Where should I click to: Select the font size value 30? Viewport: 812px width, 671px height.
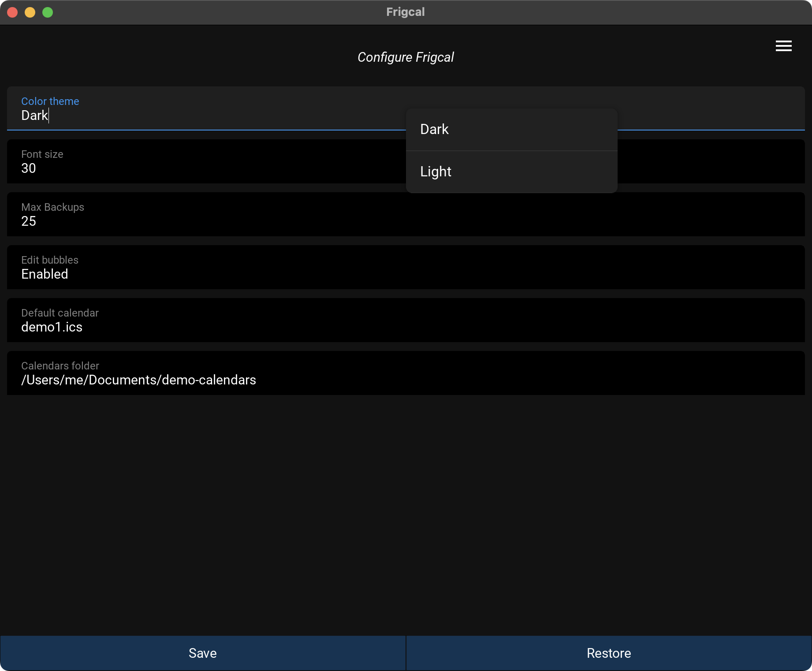(x=29, y=168)
